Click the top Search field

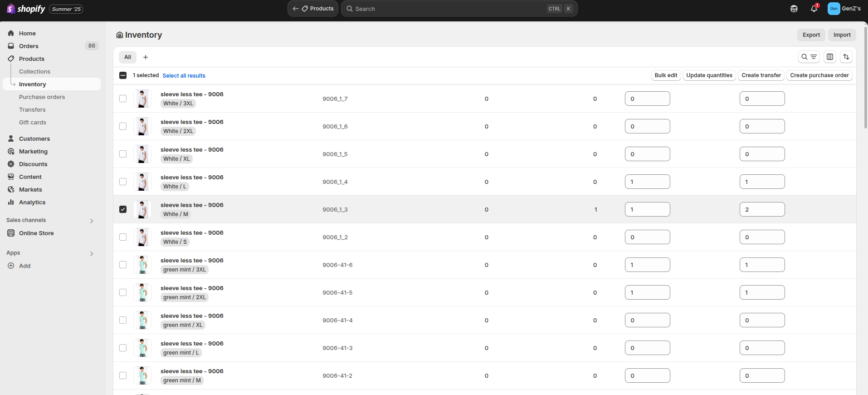(459, 9)
